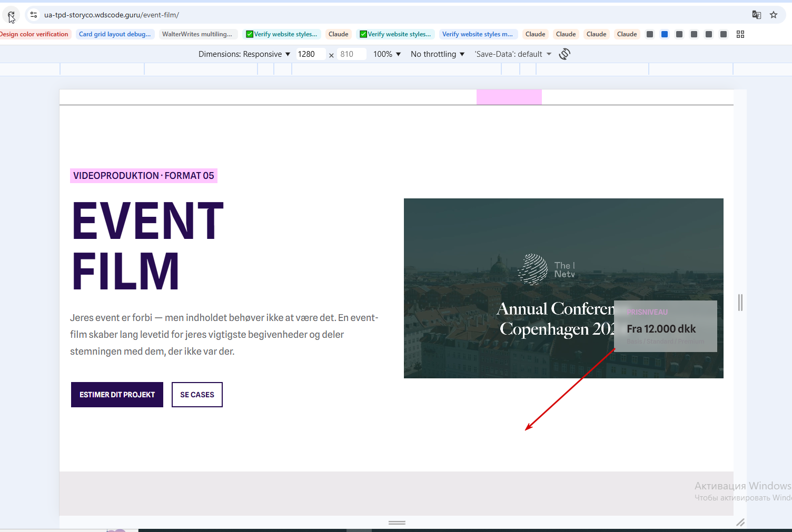
Task: Click the Fra 12.000 dkk price text
Action: [x=661, y=329]
